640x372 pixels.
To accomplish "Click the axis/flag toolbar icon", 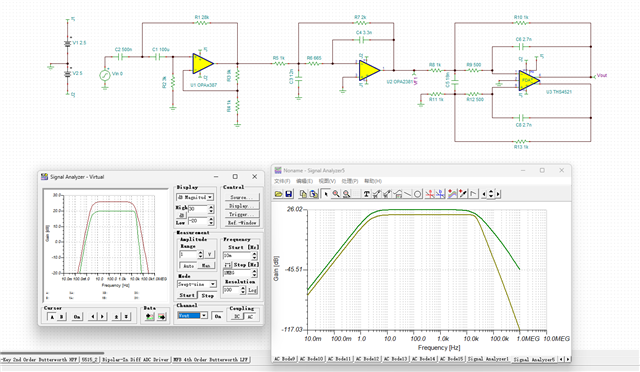I will click(x=473, y=194).
